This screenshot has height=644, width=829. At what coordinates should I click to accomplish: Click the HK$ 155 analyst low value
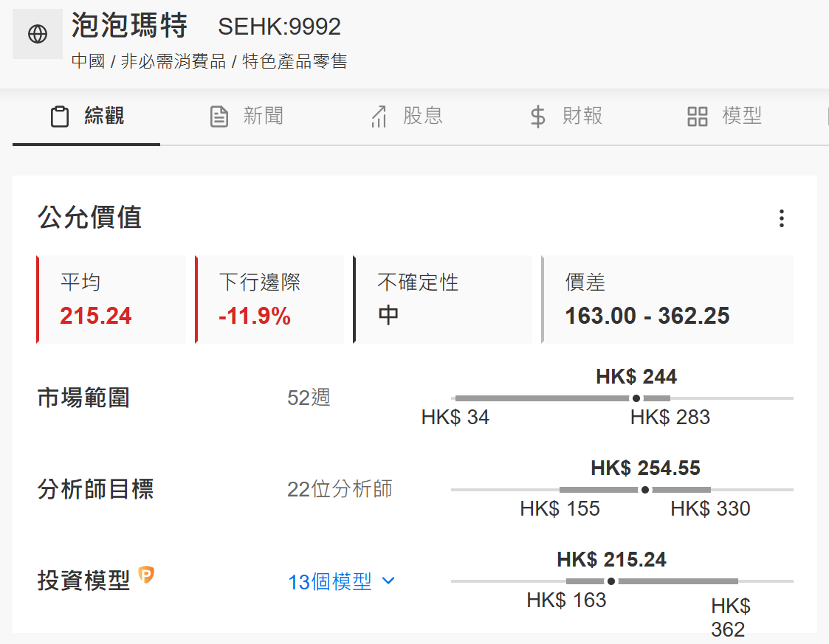point(560,509)
